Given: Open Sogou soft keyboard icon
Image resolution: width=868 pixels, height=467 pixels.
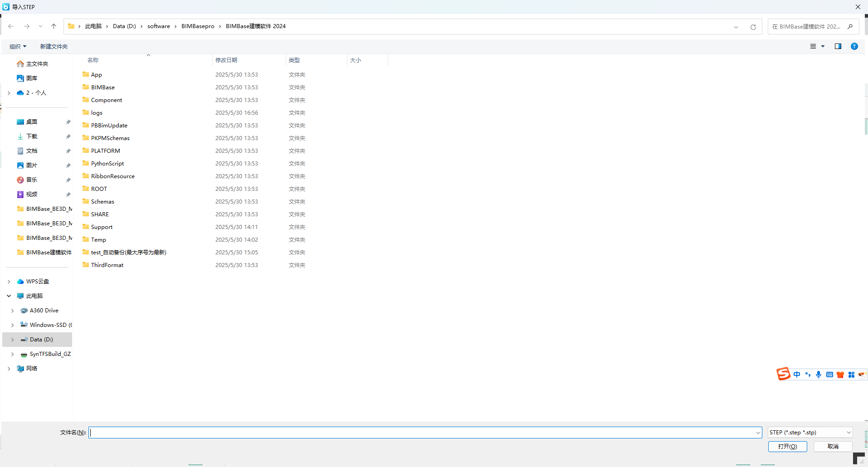Looking at the screenshot, I should point(829,375).
